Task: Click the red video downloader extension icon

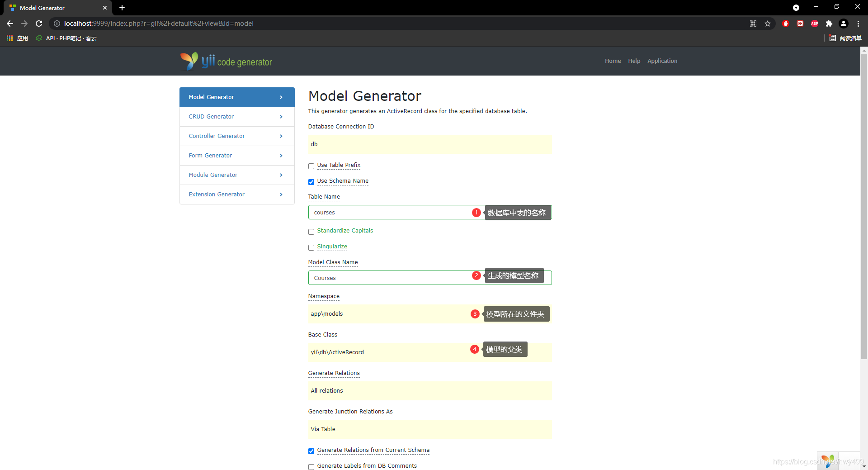Action: tap(800, 24)
